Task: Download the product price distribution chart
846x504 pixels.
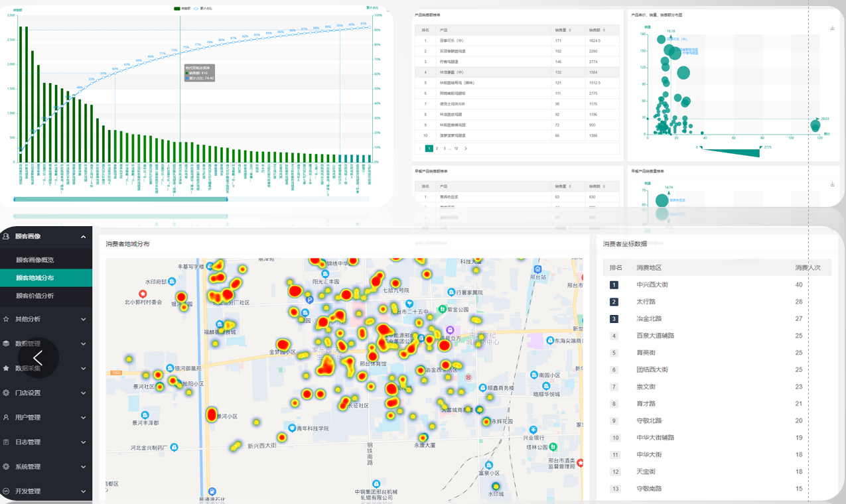Action: click(832, 28)
